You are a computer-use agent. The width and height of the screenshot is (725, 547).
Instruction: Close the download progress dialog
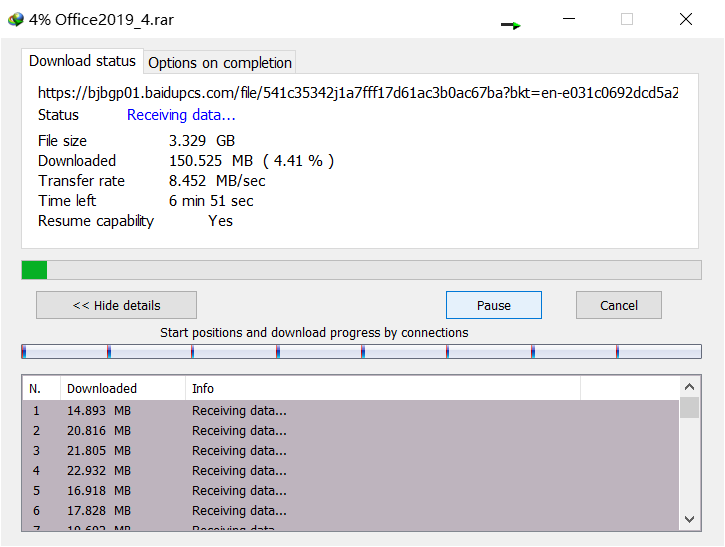pos(686,19)
